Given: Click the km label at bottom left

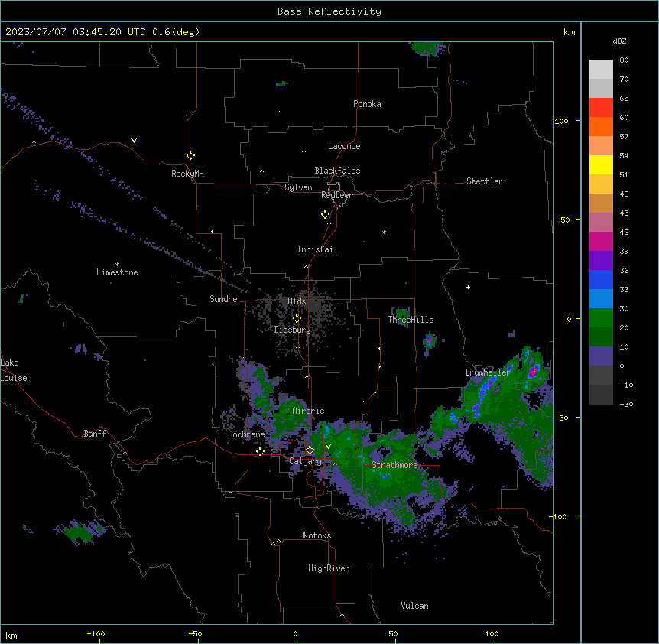Looking at the screenshot, I should (x=11, y=635).
